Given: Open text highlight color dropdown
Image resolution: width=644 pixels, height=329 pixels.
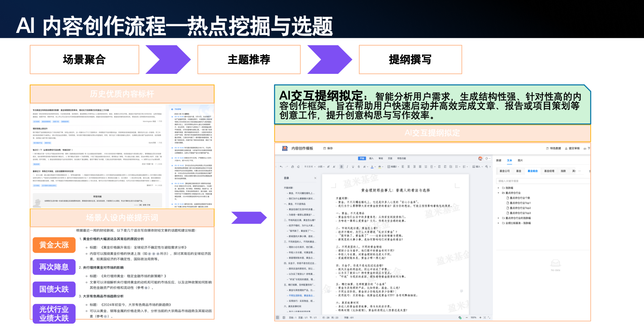Looking at the screenshot, I should 381,167.
